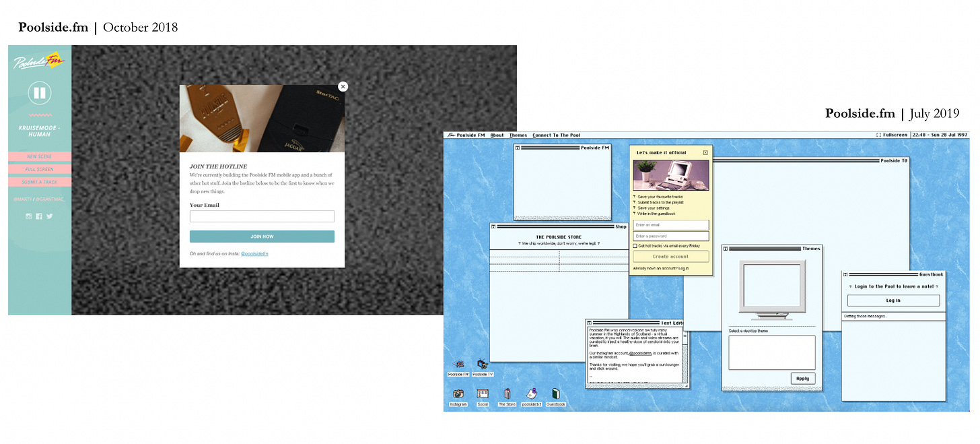Close the Guestbook window
The image size is (980, 444).
coord(845,274)
